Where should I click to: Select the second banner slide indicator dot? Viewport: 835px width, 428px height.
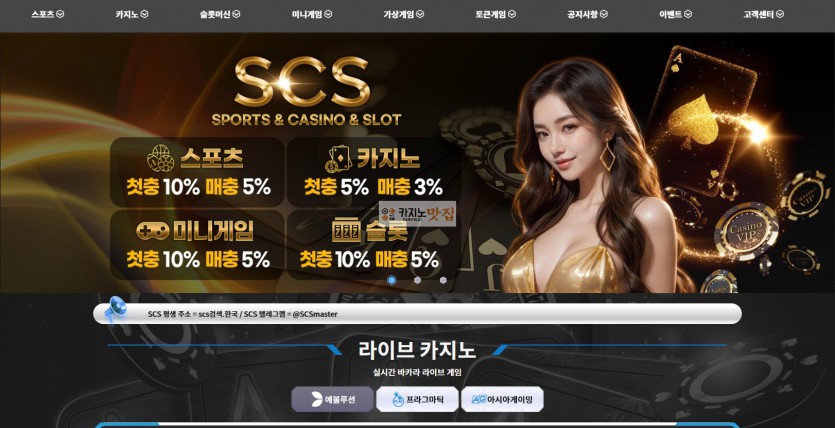[x=418, y=280]
